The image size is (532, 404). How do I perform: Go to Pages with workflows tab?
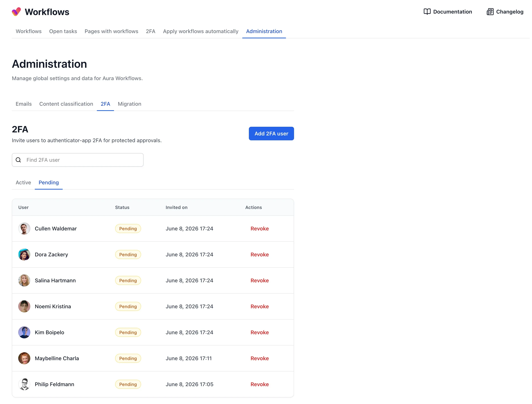click(111, 31)
